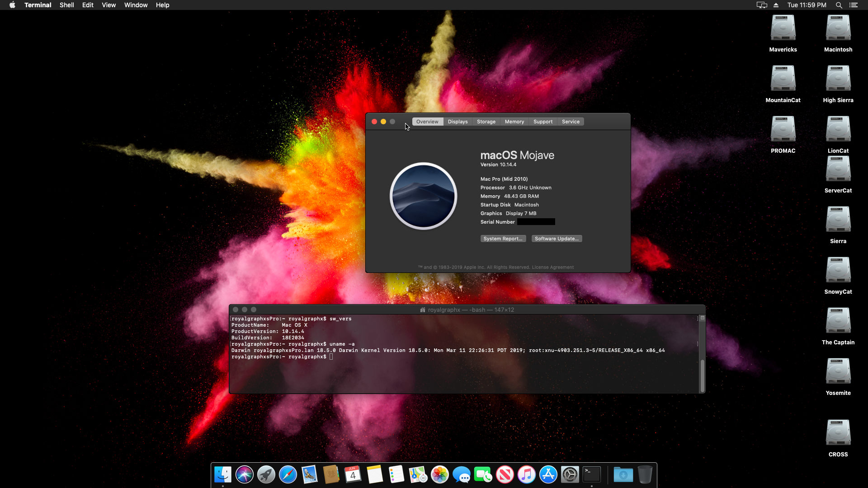The width and height of the screenshot is (868, 488).
Task: Open App Store from the dock
Action: (548, 475)
